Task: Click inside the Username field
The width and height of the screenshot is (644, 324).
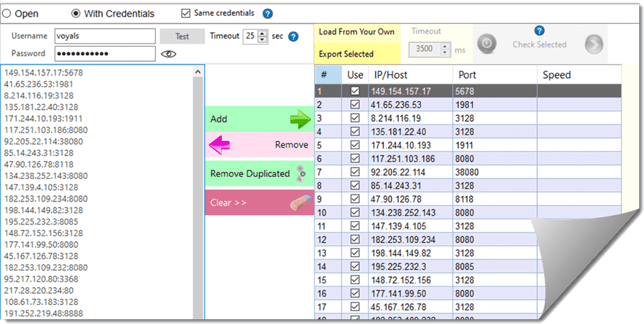Action: [104, 36]
